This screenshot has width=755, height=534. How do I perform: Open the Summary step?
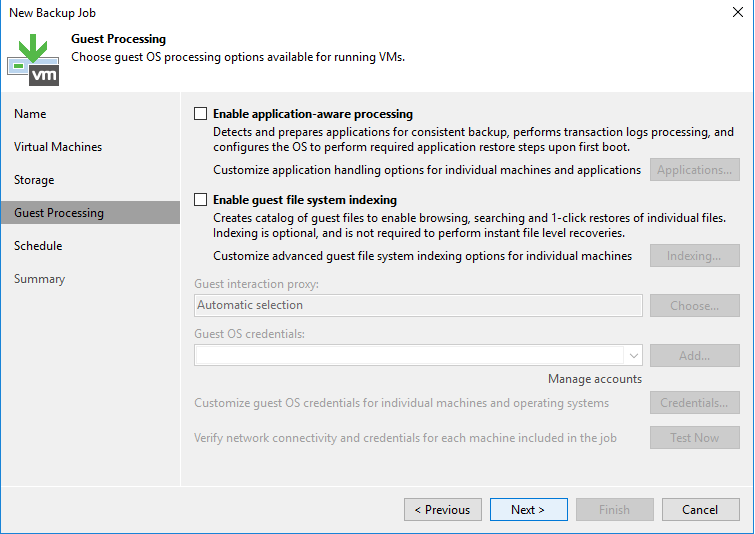coord(39,279)
